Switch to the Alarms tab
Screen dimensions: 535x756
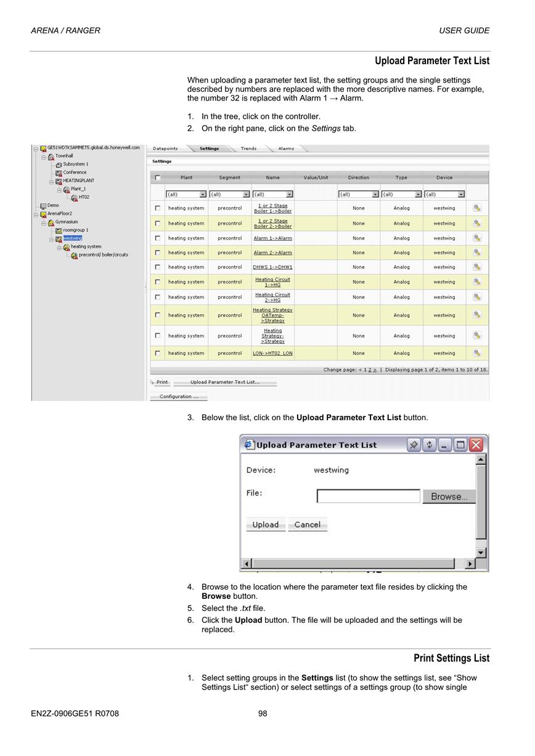point(286,148)
